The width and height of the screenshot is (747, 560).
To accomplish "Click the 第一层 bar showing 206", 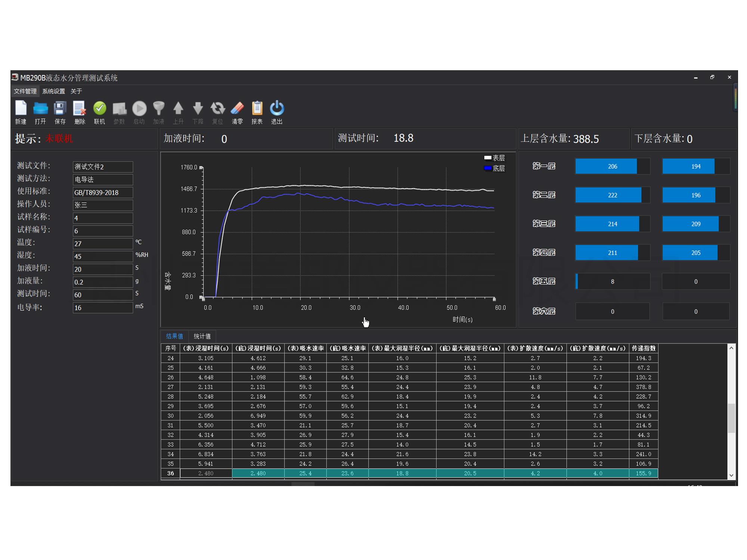I will pyautogui.click(x=612, y=167).
